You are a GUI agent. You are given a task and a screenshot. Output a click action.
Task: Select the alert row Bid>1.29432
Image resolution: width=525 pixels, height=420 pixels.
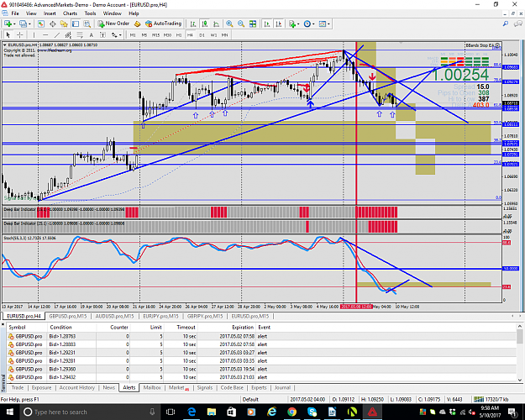coord(261,377)
